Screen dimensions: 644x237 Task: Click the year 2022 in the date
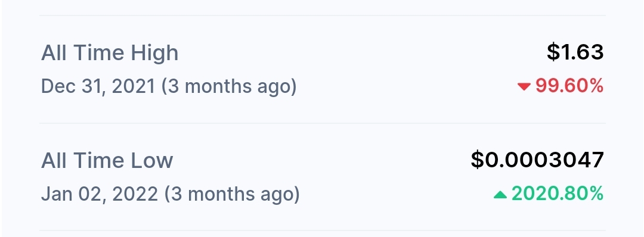coord(135,194)
